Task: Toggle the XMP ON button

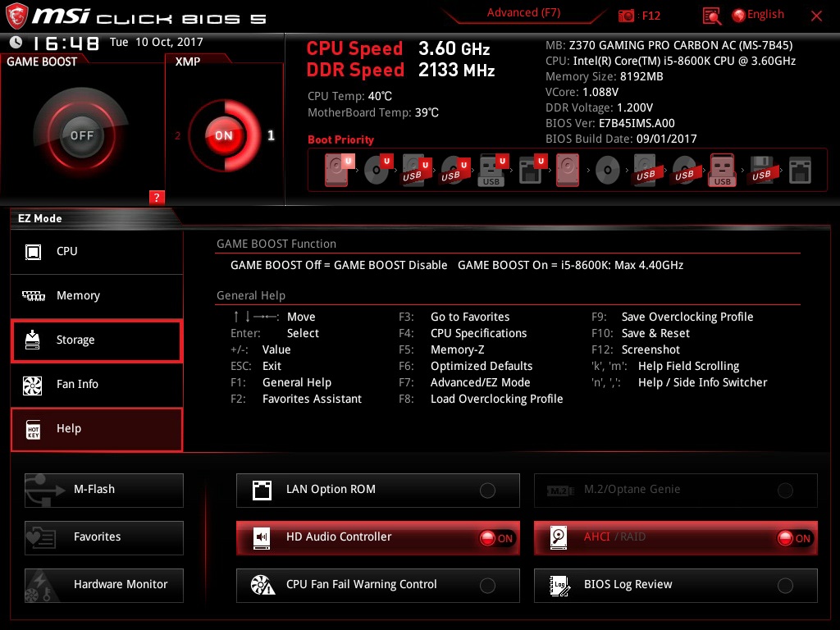Action: (224, 135)
